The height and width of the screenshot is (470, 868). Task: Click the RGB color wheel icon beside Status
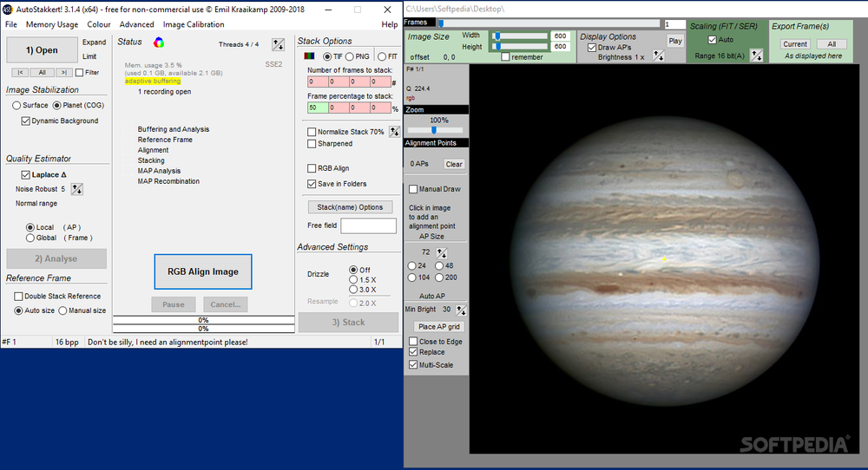[x=159, y=42]
